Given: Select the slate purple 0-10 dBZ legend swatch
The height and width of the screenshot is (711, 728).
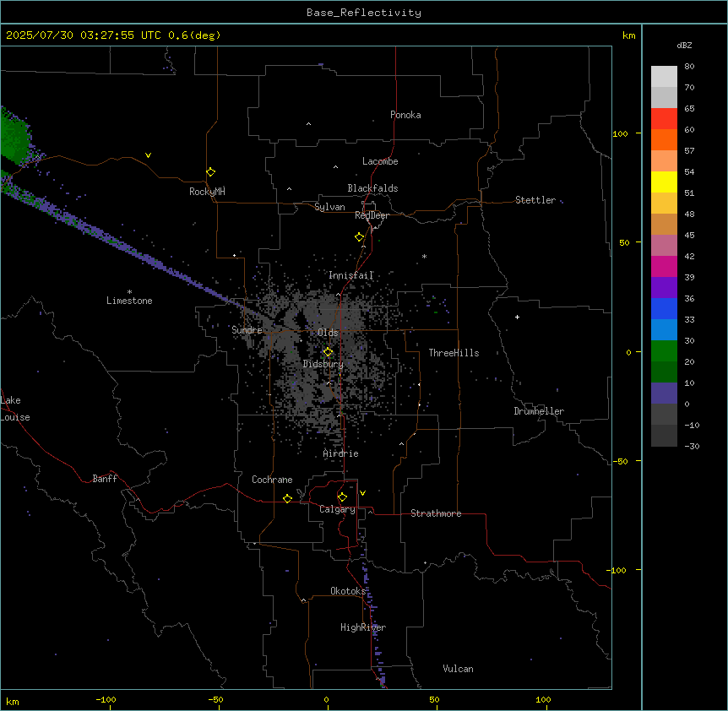Looking at the screenshot, I should pyautogui.click(x=664, y=393).
